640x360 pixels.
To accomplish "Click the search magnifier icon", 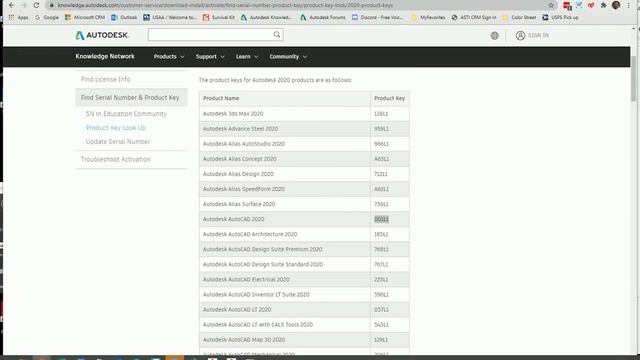I will [x=277, y=35].
